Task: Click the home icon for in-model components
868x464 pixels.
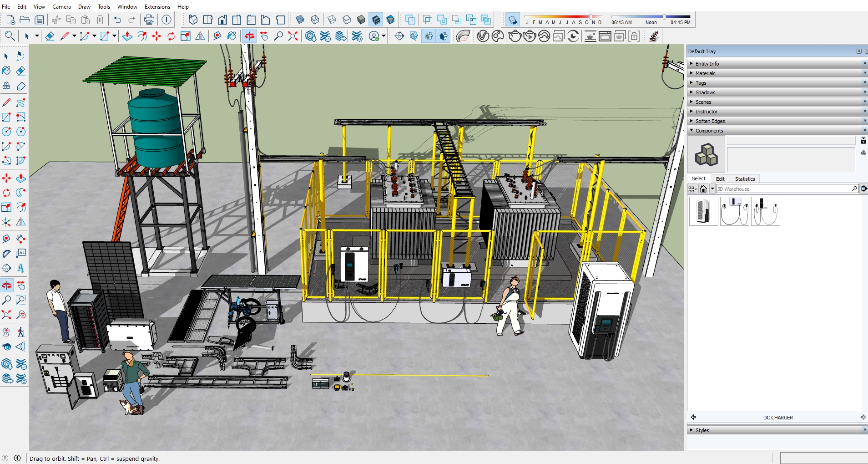Action: point(703,189)
